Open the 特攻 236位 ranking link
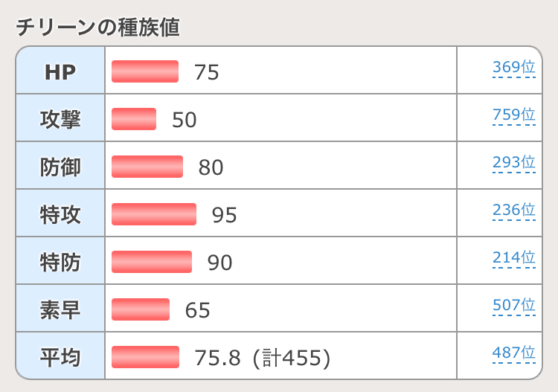The image size is (558, 392). pyautogui.click(x=513, y=211)
